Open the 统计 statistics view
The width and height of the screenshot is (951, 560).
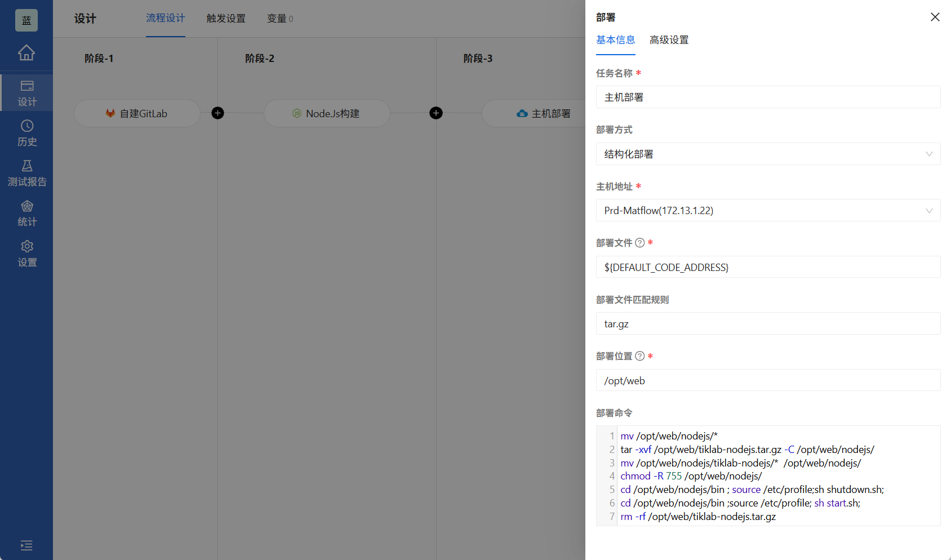click(x=26, y=212)
